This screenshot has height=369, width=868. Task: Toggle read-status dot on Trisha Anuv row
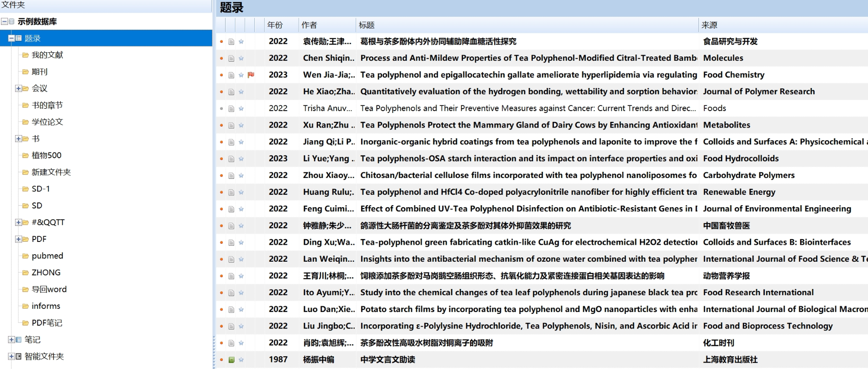221,109
